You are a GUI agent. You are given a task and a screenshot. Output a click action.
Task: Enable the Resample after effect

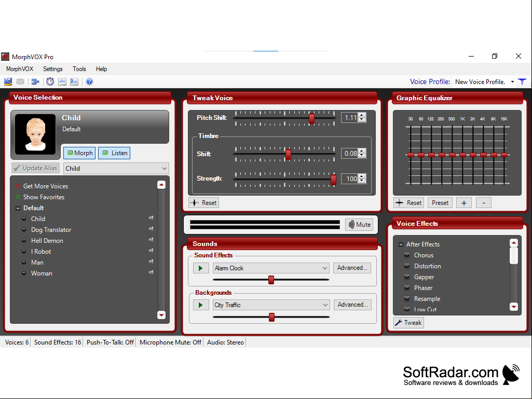pyautogui.click(x=407, y=298)
